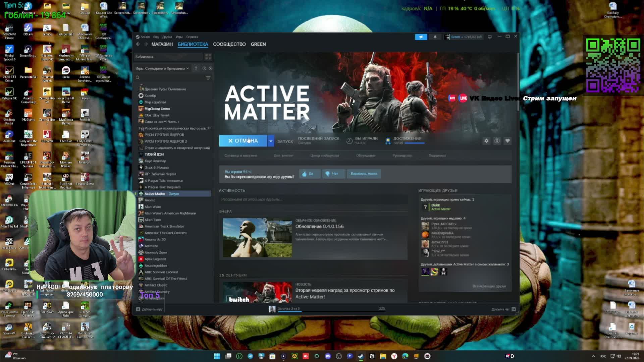Go forward with the Steam navigation arrow
This screenshot has width=644, height=362.
pyautogui.click(x=146, y=44)
